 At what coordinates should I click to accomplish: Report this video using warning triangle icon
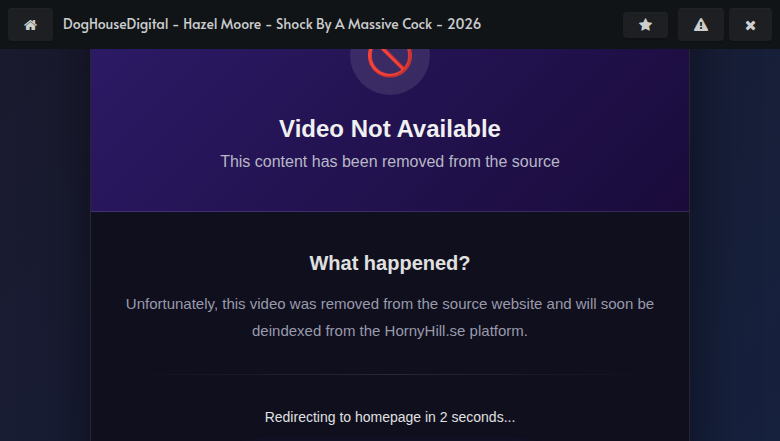pyautogui.click(x=700, y=24)
